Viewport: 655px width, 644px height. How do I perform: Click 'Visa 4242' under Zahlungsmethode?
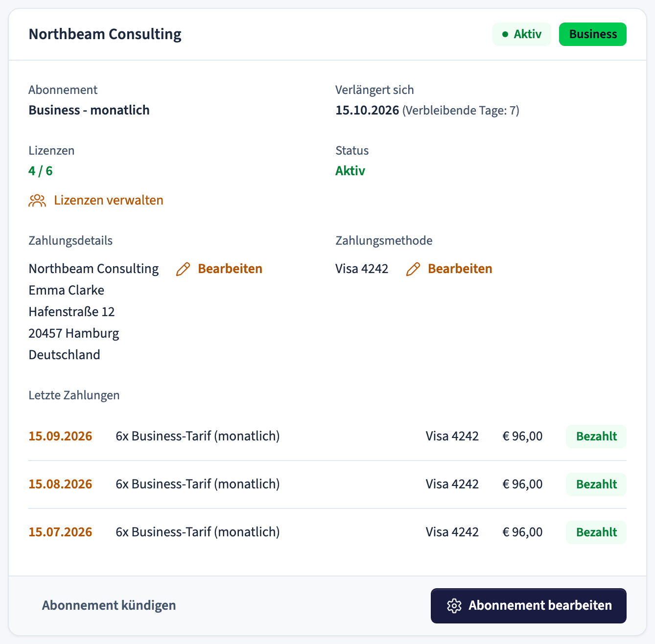click(362, 269)
